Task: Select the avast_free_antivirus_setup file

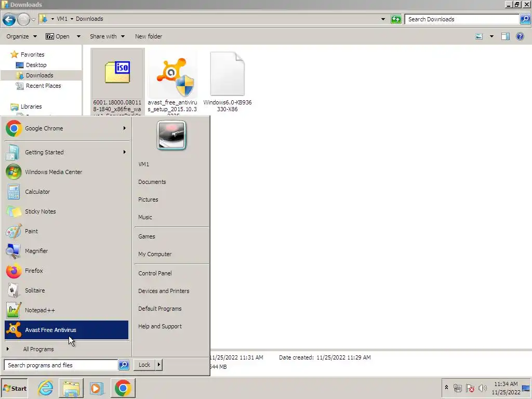Action: (x=172, y=82)
